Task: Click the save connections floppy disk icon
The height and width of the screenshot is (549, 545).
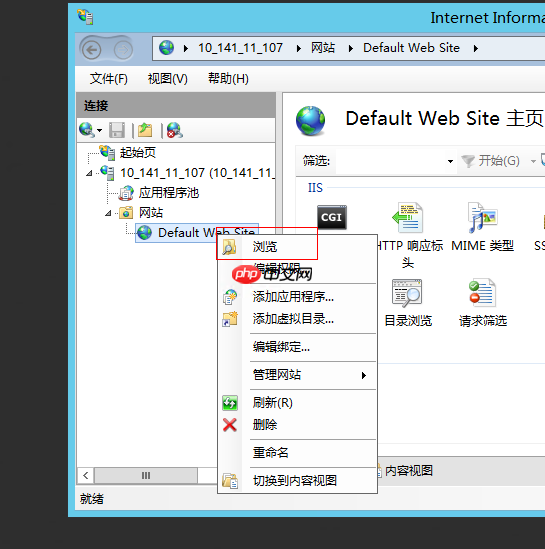Action: 117,130
